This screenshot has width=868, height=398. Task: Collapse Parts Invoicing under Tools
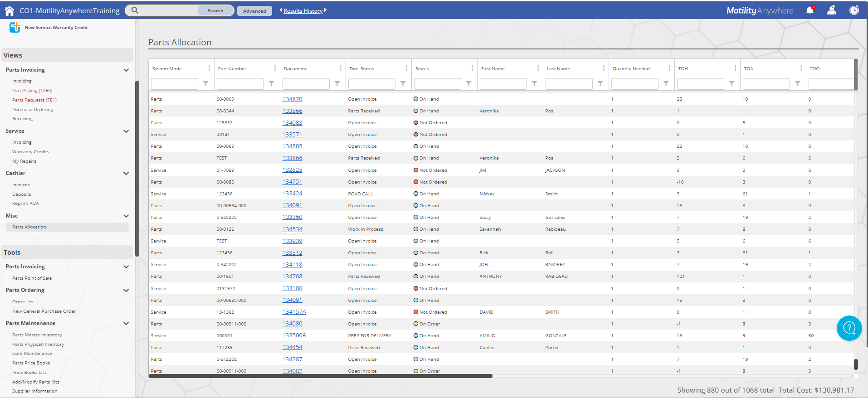[x=126, y=267]
